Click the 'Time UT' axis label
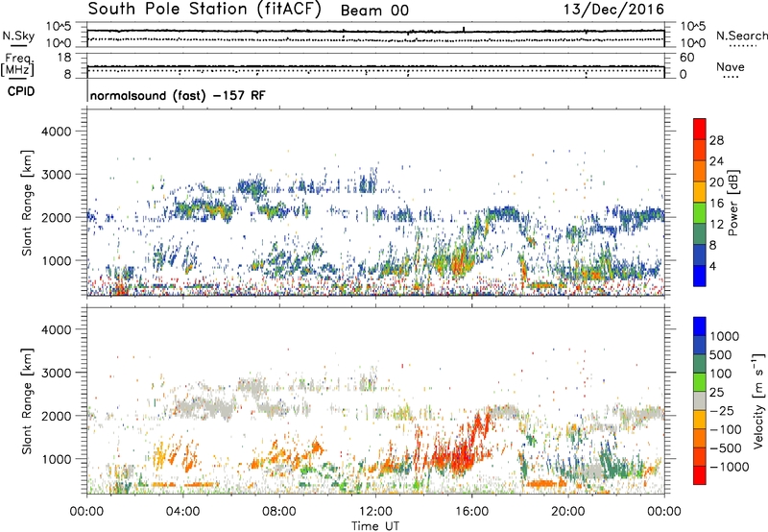 coord(375,526)
